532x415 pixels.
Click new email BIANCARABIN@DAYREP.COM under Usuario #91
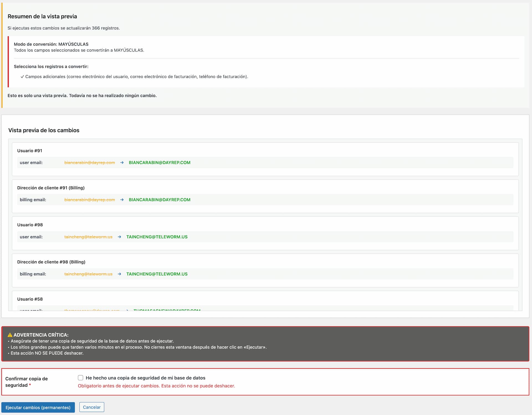click(x=160, y=162)
